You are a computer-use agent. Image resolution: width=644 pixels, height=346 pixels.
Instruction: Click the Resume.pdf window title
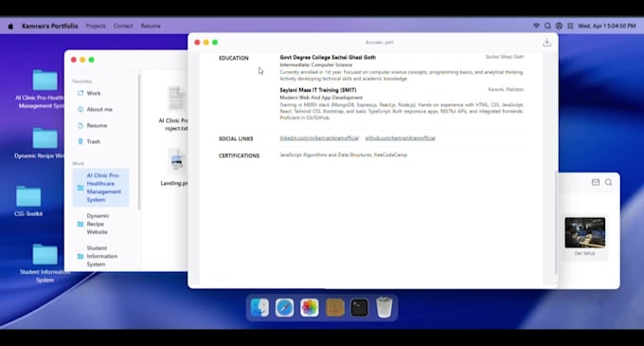(x=380, y=43)
